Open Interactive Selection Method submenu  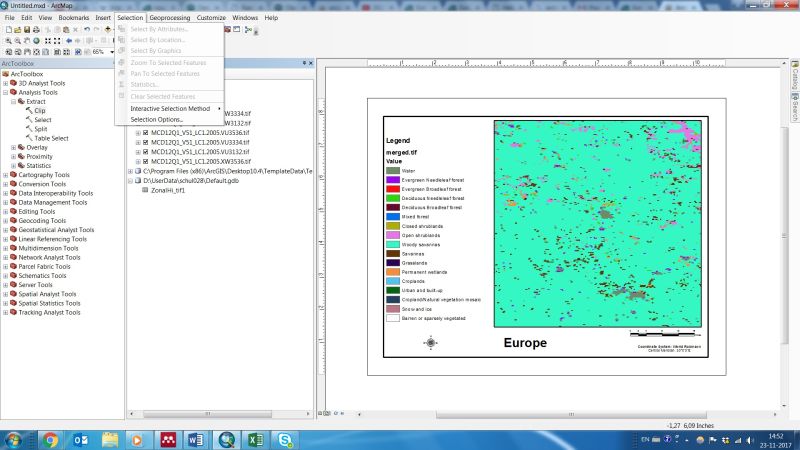point(170,109)
